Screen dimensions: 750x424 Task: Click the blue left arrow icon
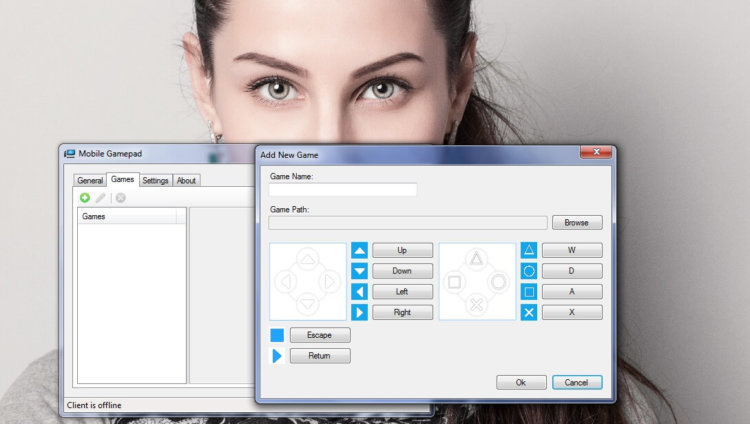click(360, 292)
